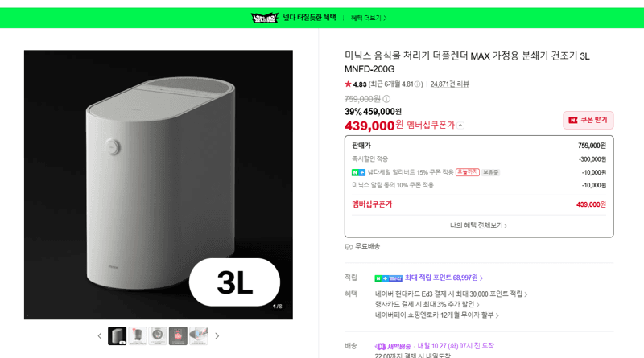Select the second product thumbnail image
The width and height of the screenshot is (644, 358).
[x=138, y=335]
